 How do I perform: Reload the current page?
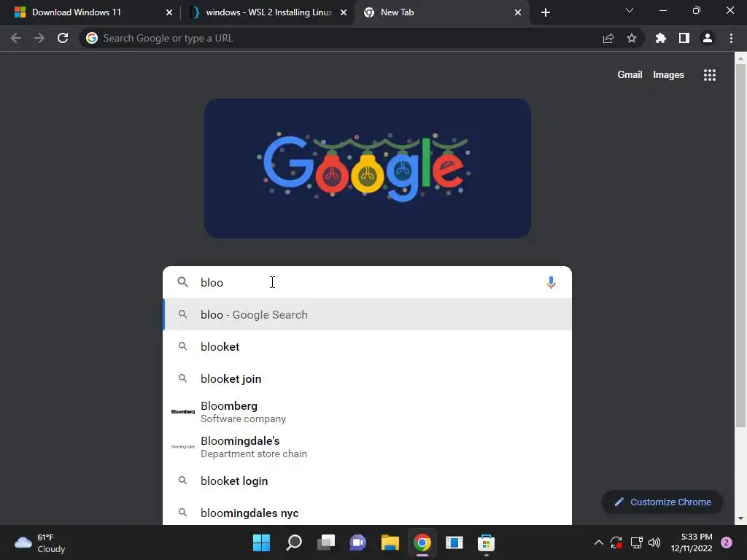tap(63, 38)
